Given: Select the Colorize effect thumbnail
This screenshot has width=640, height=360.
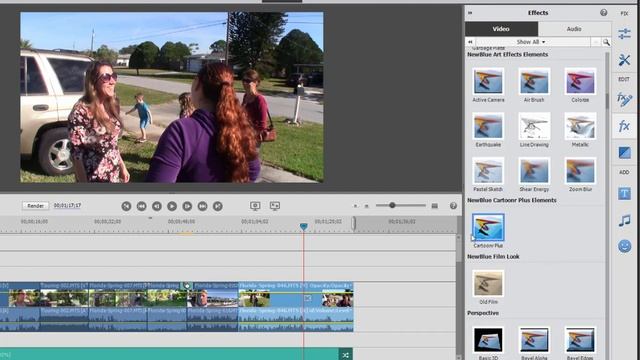Looking at the screenshot, I should point(580,81).
